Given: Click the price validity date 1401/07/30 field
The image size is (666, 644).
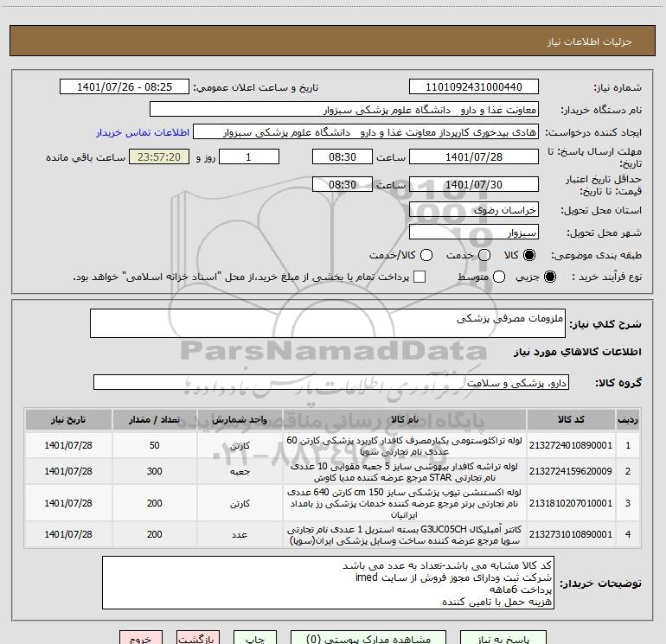Looking at the screenshot, I should point(474,184).
